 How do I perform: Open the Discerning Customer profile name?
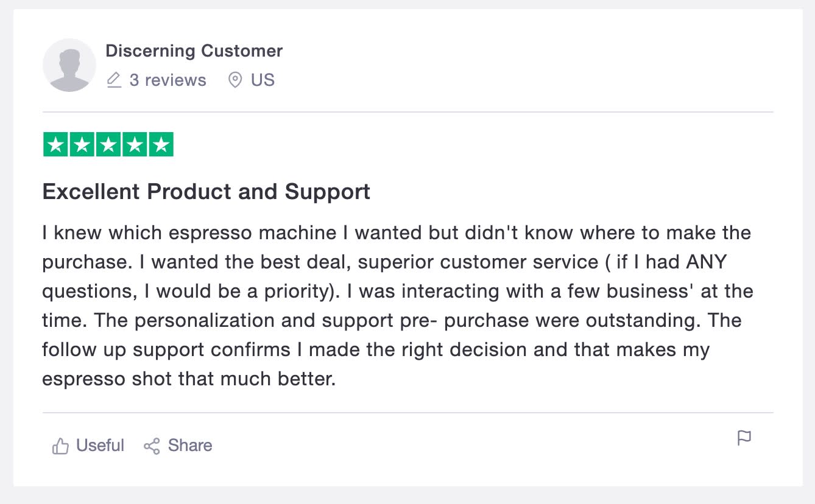194,51
